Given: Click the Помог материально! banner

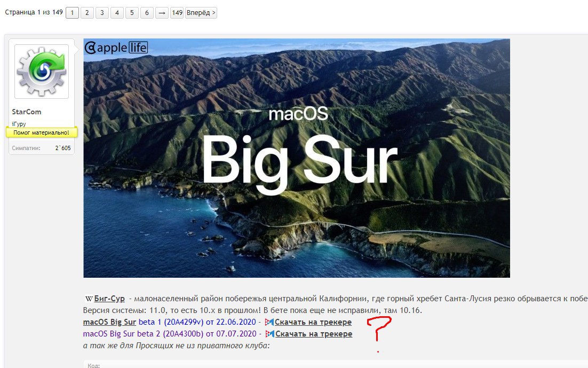Looking at the screenshot, I should 41,132.
